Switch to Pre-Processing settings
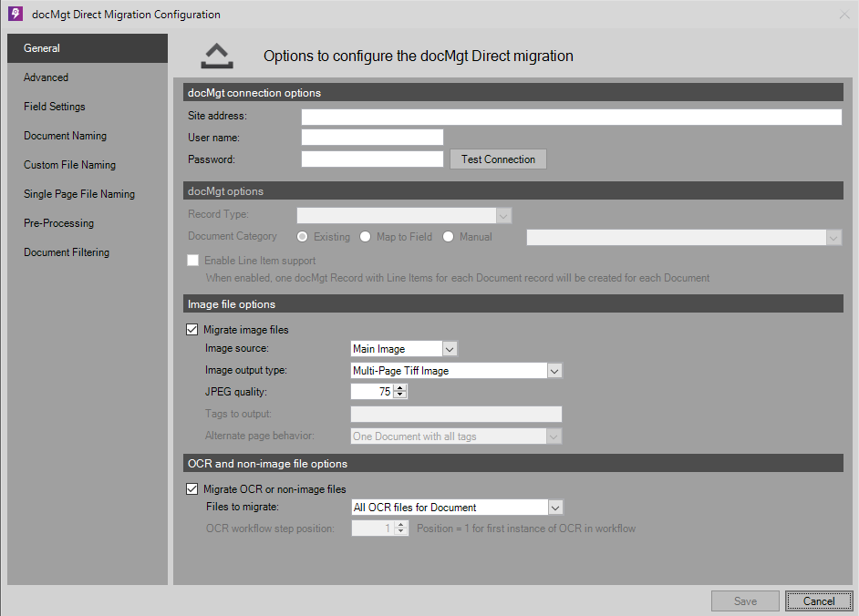 tap(88, 223)
